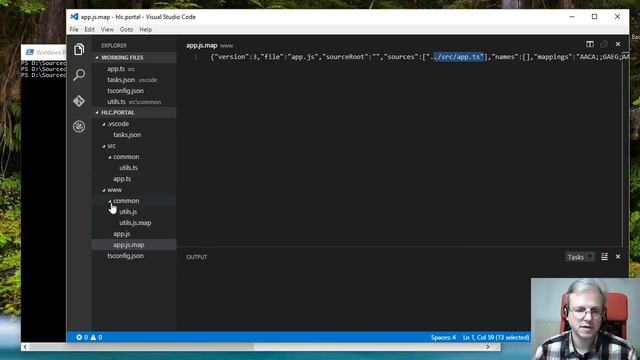
Task: Select utils.js.map in the tree
Action: (134, 223)
